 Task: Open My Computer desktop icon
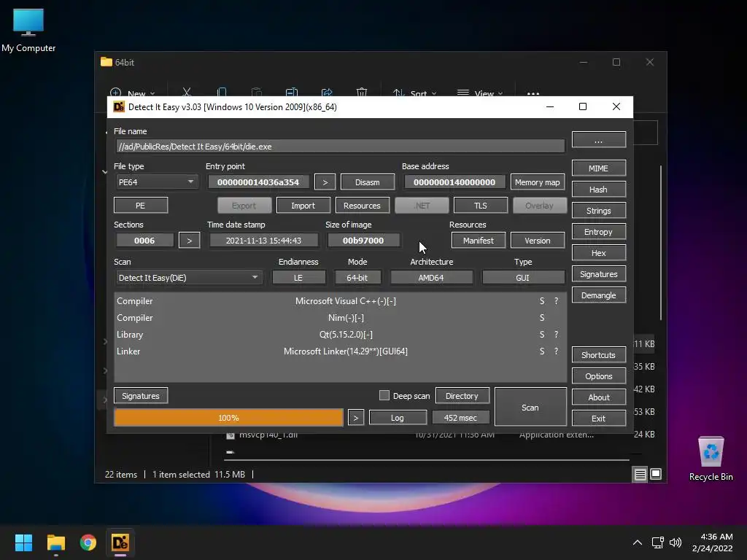pyautogui.click(x=28, y=31)
